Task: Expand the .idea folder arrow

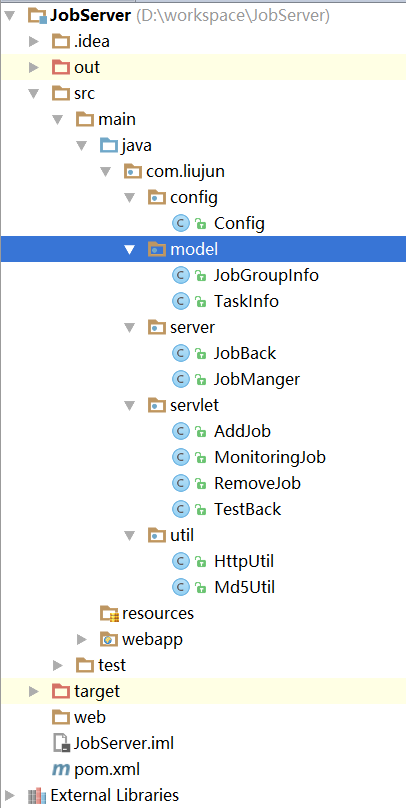Action: click(33, 41)
